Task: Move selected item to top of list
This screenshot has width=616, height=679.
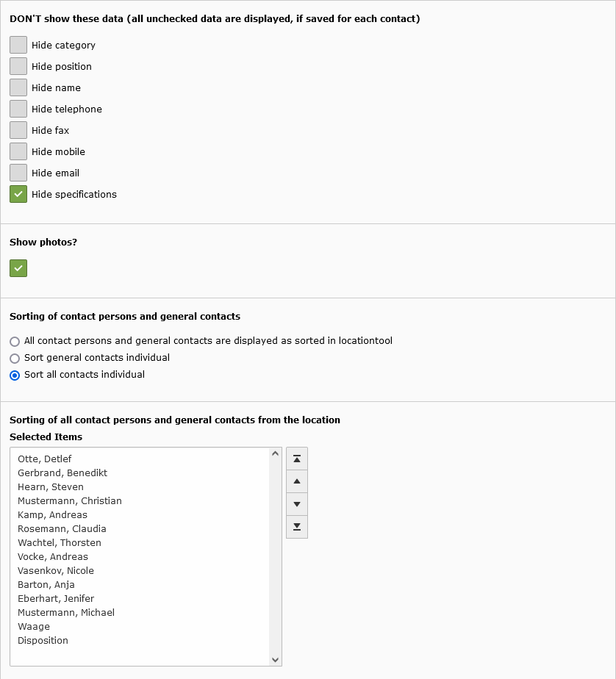Action: pos(297,459)
